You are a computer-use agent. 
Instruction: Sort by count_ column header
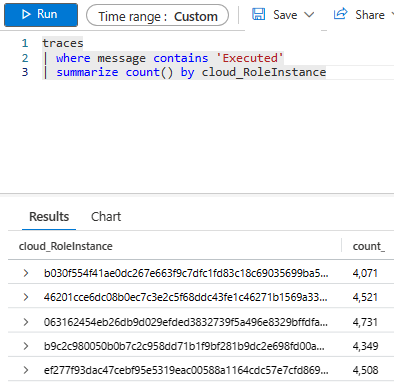(x=369, y=246)
